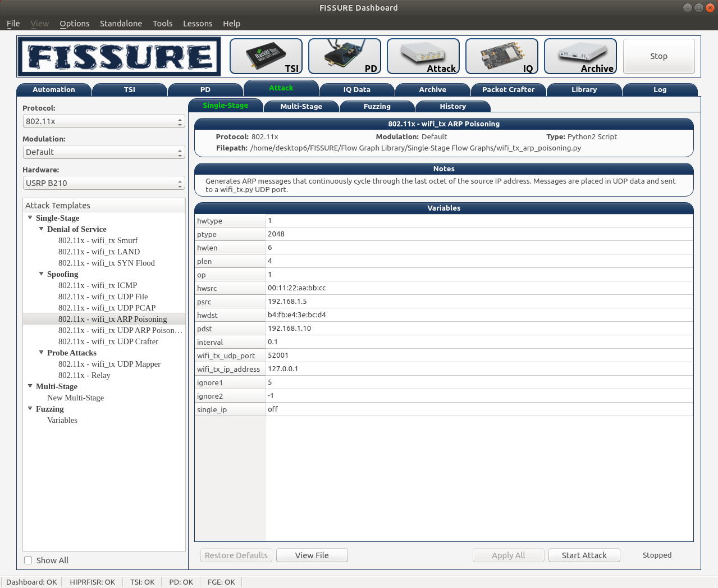Switch to the IQ Data tab
718x588 pixels.
357,90
